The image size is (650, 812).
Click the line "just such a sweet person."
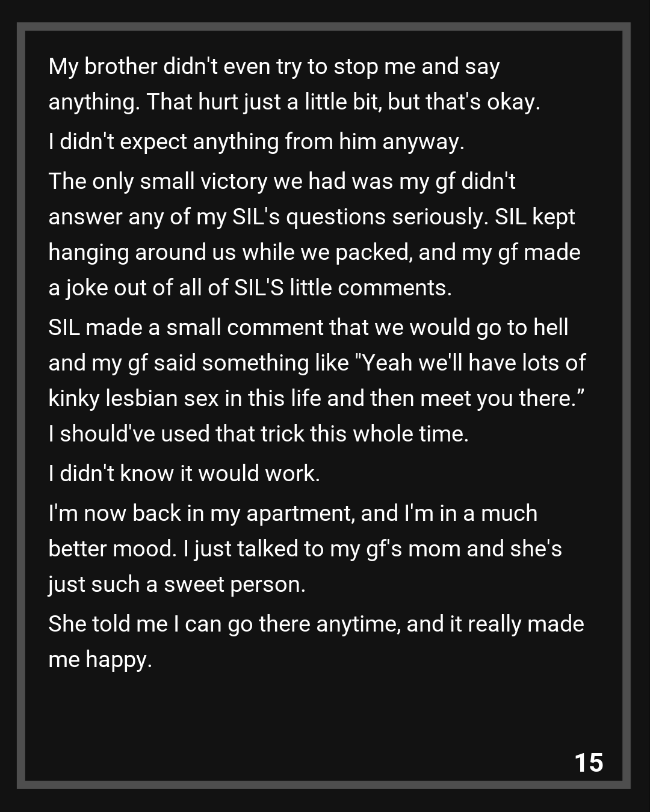pyautogui.click(x=177, y=584)
